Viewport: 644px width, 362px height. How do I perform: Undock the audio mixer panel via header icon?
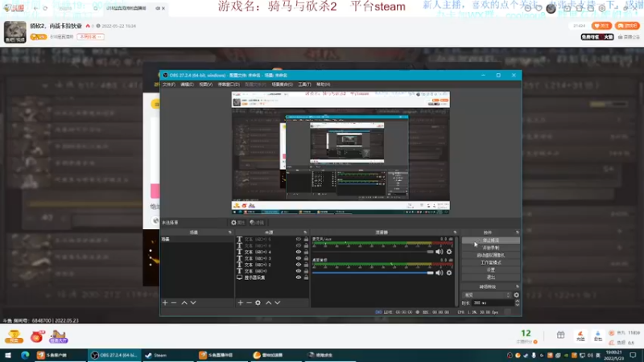pos(455,232)
